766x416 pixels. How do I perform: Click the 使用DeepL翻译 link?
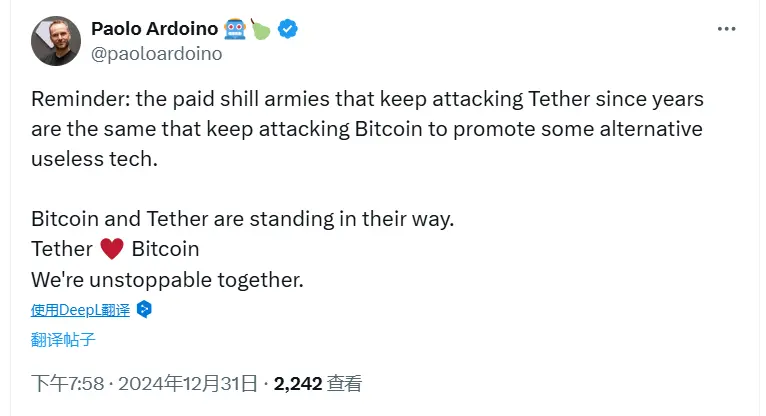point(80,309)
